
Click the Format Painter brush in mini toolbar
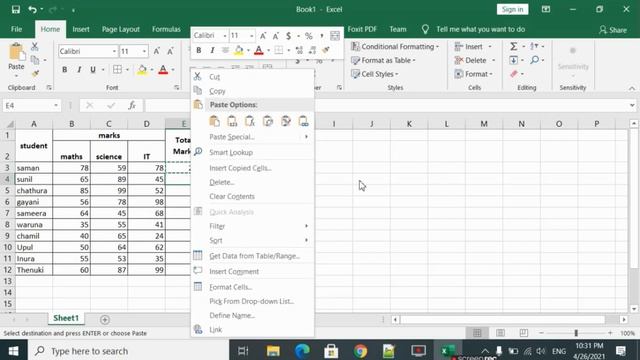[x=326, y=50]
